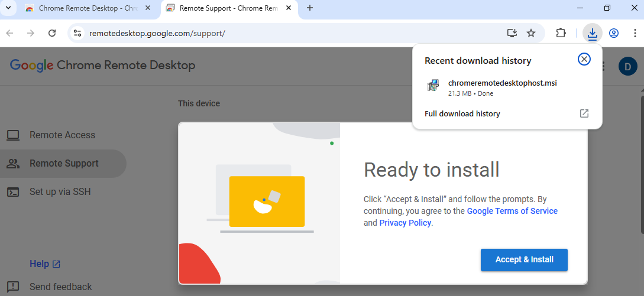Open the Privacy Policy link
This screenshot has width=644, height=296.
coord(405,223)
